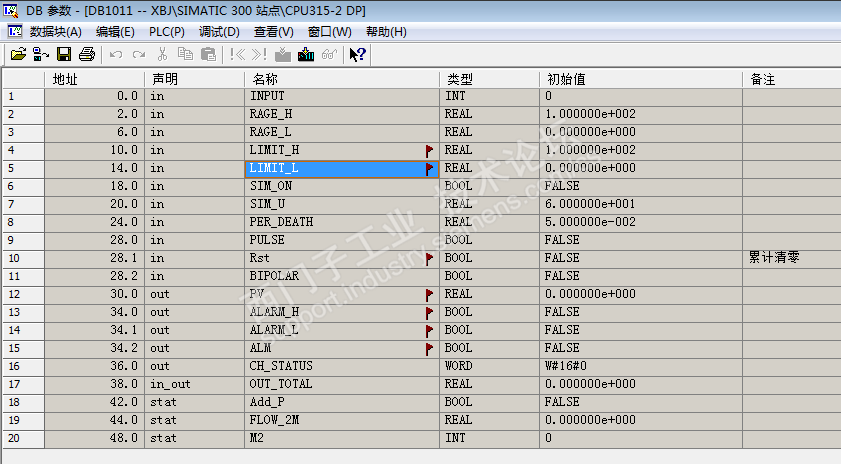
Task: Click the document icon left of 数据块(A)
Action: pos(14,31)
